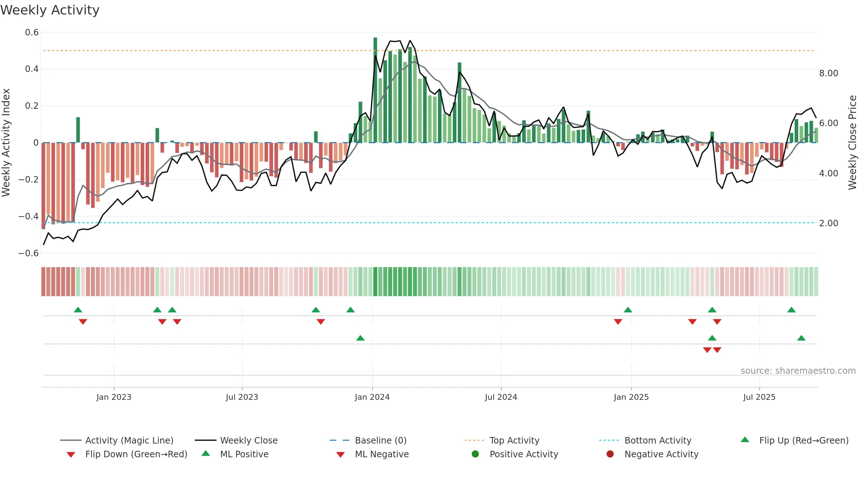Click the Weekly Activity Index axis title

tap(6, 142)
